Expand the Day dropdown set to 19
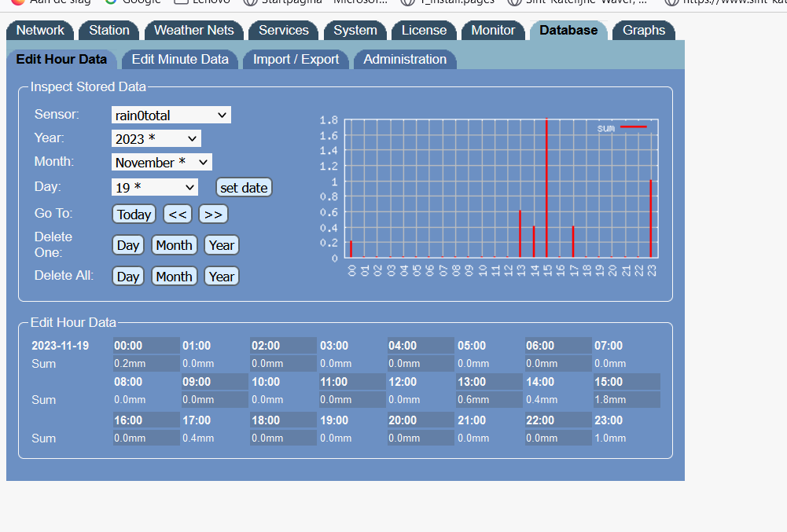787x532 pixels. (154, 188)
